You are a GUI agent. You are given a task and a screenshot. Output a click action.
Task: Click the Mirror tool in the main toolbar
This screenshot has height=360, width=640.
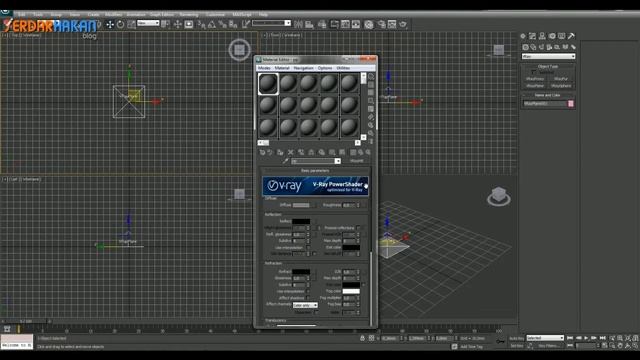(298, 24)
